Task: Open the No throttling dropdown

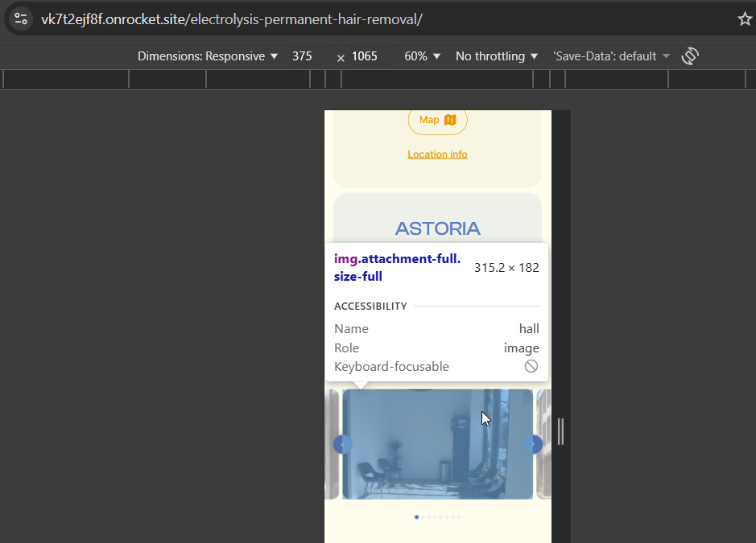Action: click(x=497, y=56)
